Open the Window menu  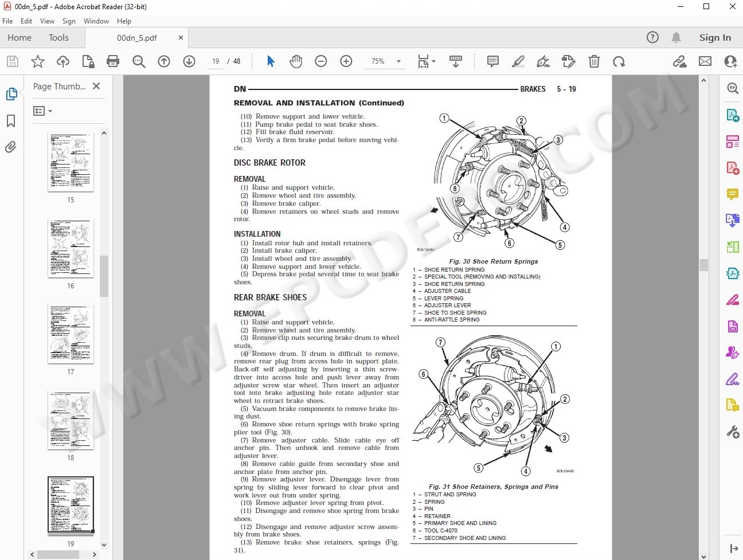[96, 21]
